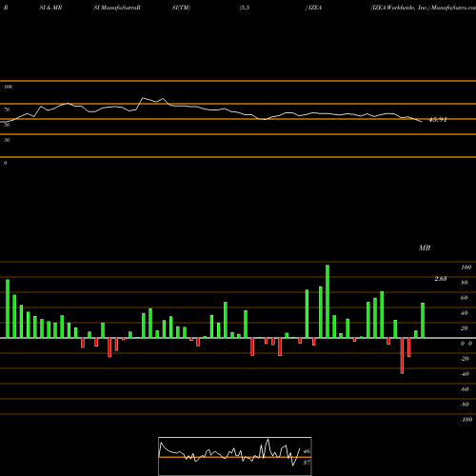476x476 pixels.
Task: Click the 46 value in mini chart
Action: click(307, 451)
